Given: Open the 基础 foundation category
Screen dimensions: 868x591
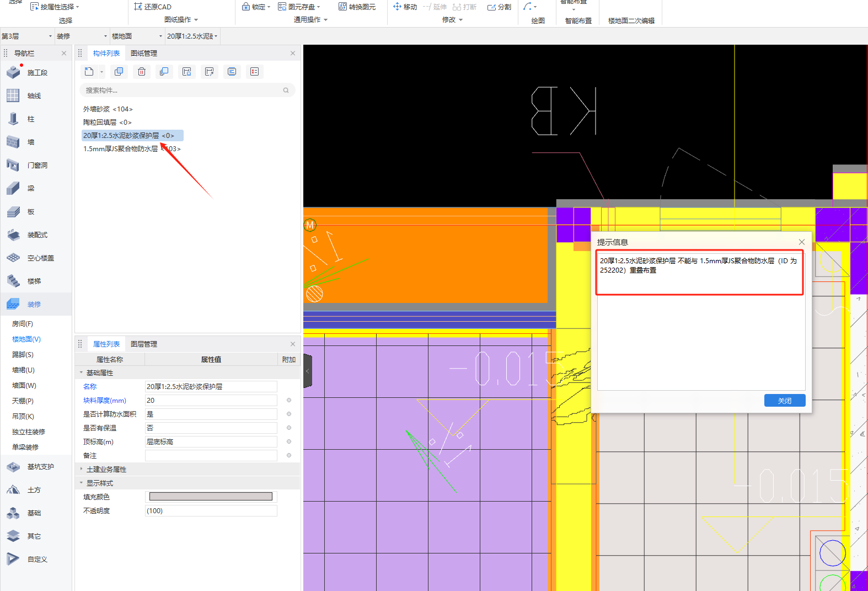Looking at the screenshot, I should pyautogui.click(x=34, y=513).
